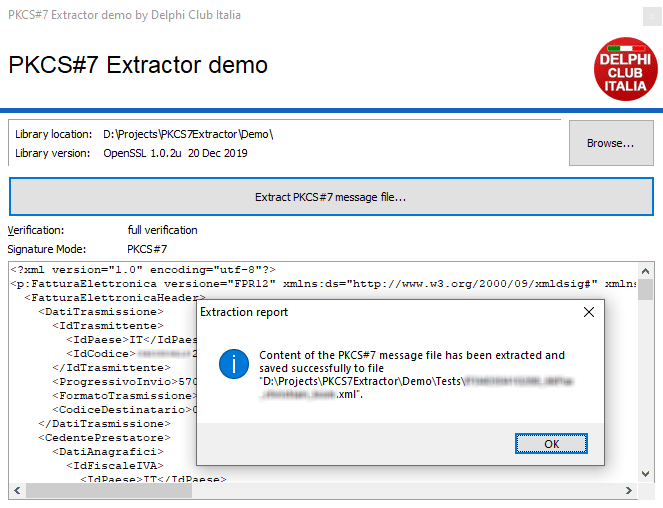Click Extract PKCS#7 message file button
This screenshot has width=663, height=508.
click(331, 197)
